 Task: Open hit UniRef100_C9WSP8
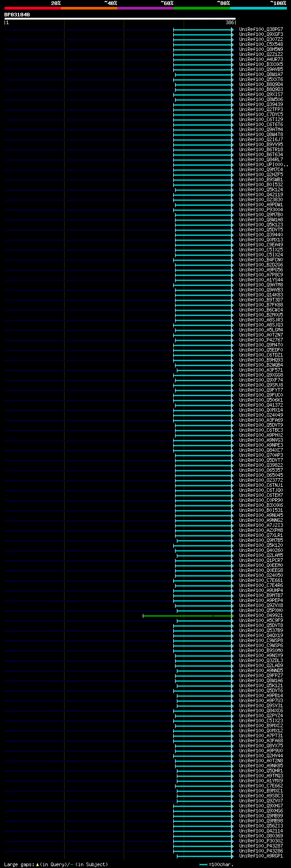261,640
